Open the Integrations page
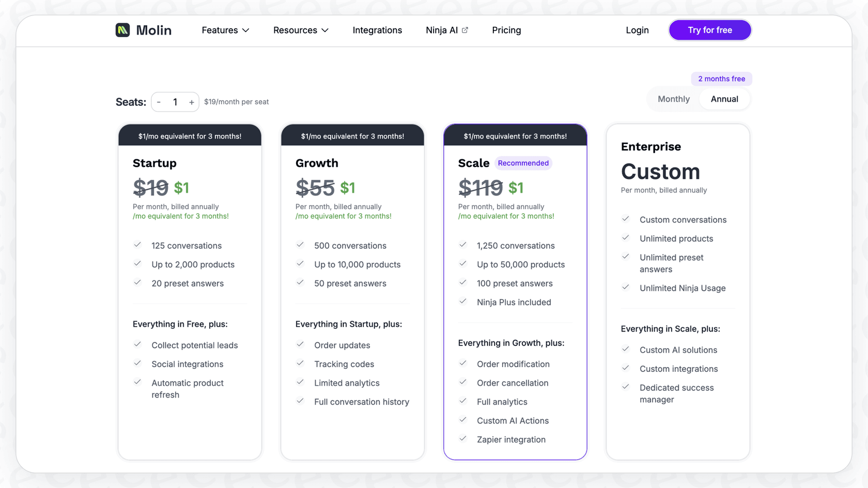Image resolution: width=868 pixels, height=488 pixels. coord(377,30)
